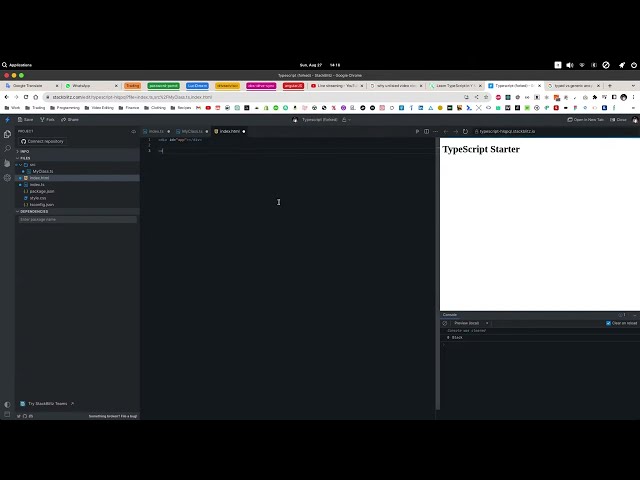
Task: Click the Close preview button
Action: point(618,120)
